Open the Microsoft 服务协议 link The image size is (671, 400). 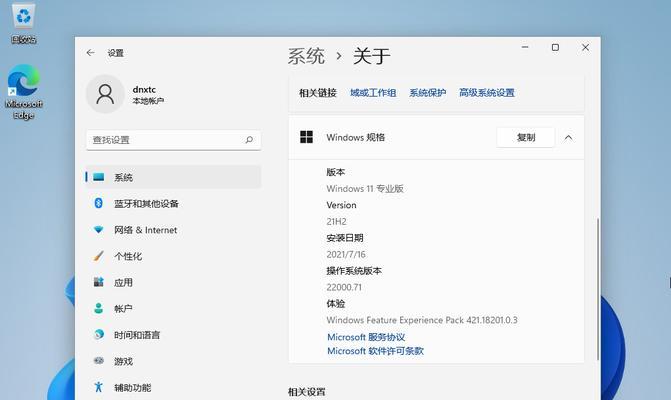[x=366, y=337]
